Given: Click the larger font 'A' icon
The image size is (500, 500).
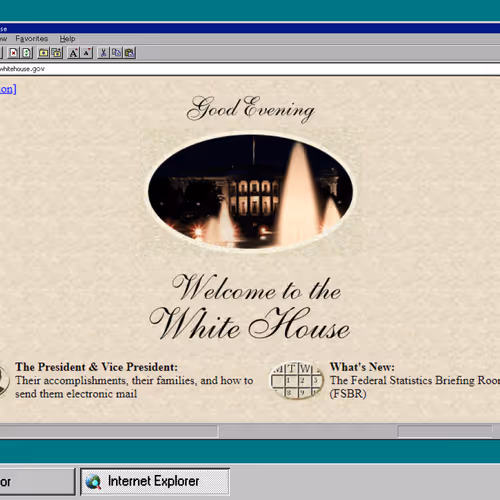Looking at the screenshot, I should [x=73, y=53].
